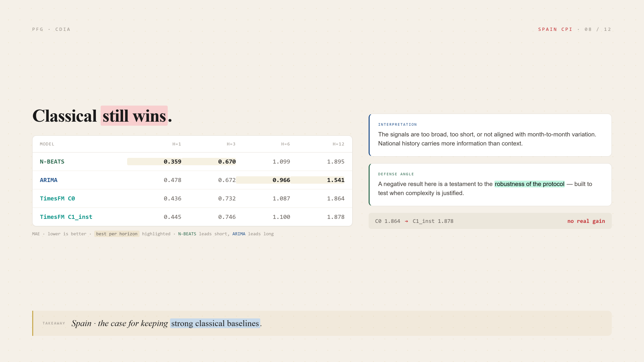The height and width of the screenshot is (362, 644).
Task: Click the TAKEAWAY label
Action: pos(54,323)
